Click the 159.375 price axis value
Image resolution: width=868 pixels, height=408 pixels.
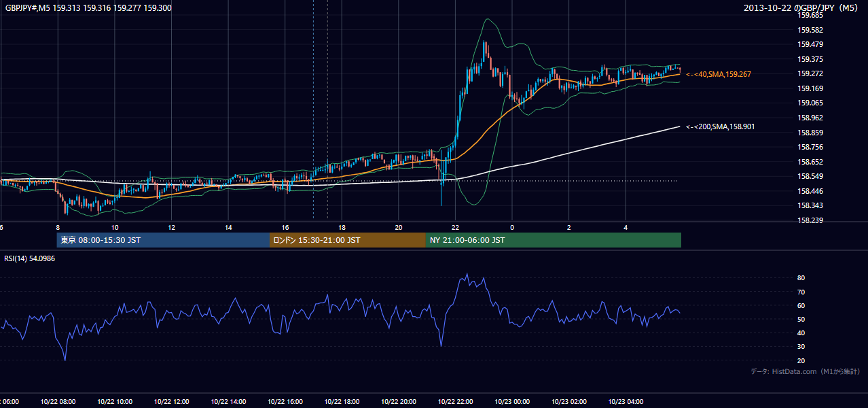coord(810,59)
